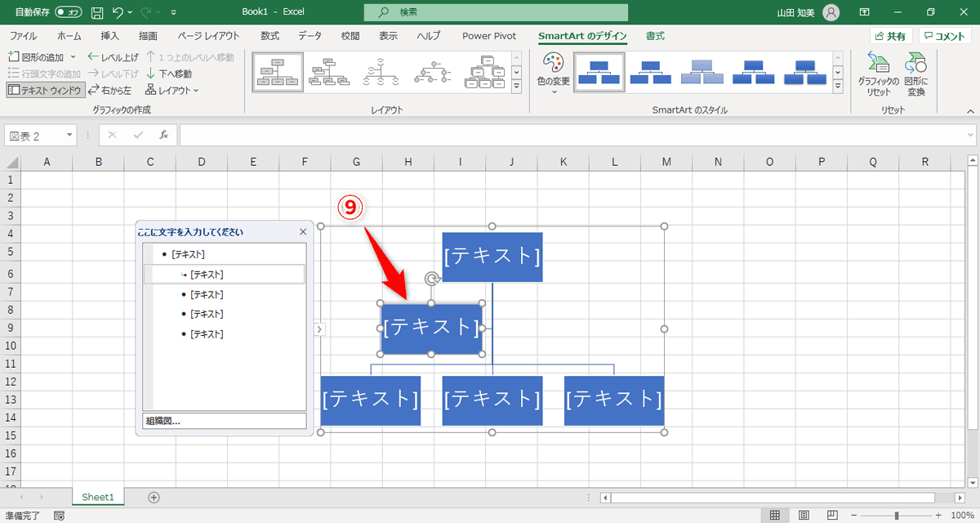Close the SmartArt text pane

pyautogui.click(x=303, y=232)
